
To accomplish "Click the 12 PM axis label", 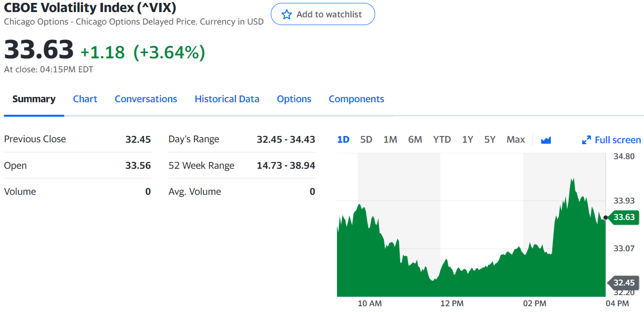I will click(452, 303).
